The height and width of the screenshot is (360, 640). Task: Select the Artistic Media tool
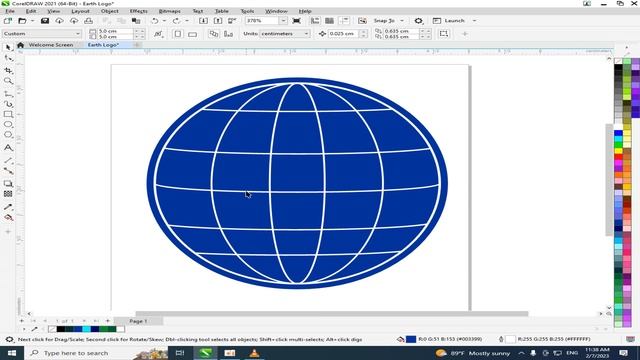8,104
